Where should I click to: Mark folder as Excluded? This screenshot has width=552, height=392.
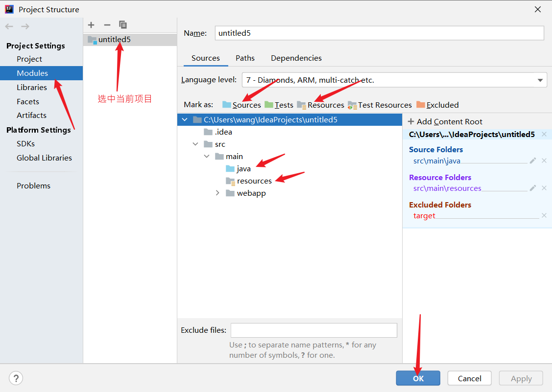click(437, 105)
